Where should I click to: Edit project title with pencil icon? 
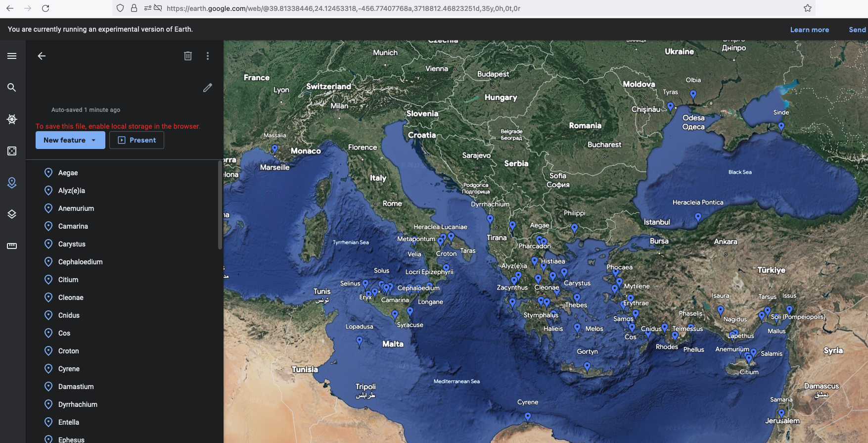coord(208,88)
